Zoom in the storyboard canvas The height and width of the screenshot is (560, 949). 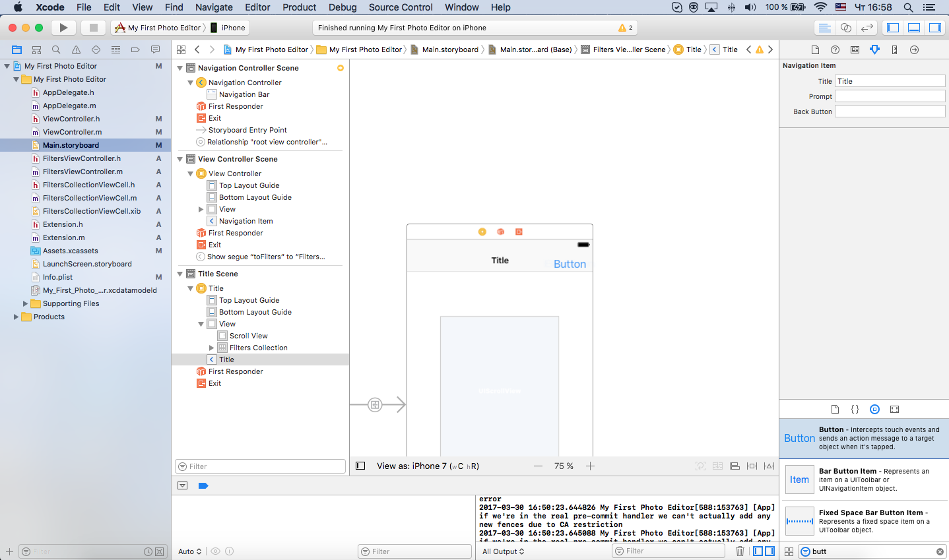(590, 466)
